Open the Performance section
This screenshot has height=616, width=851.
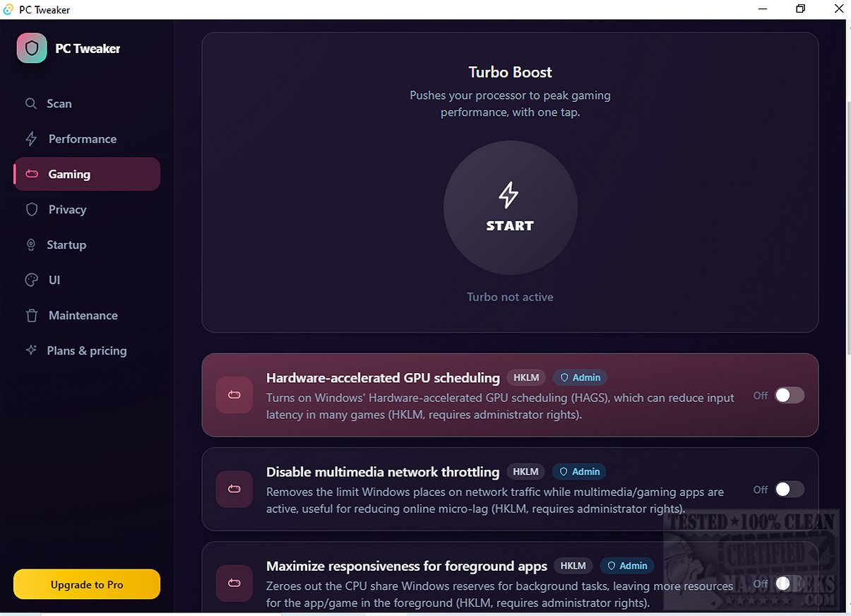(x=87, y=139)
